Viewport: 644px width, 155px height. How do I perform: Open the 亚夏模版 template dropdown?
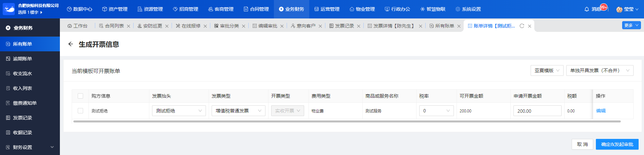547,70
